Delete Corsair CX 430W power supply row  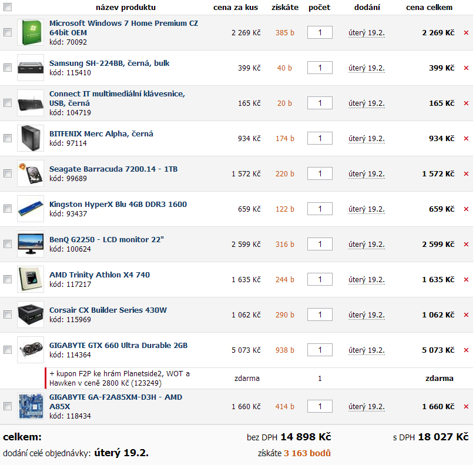point(466,315)
